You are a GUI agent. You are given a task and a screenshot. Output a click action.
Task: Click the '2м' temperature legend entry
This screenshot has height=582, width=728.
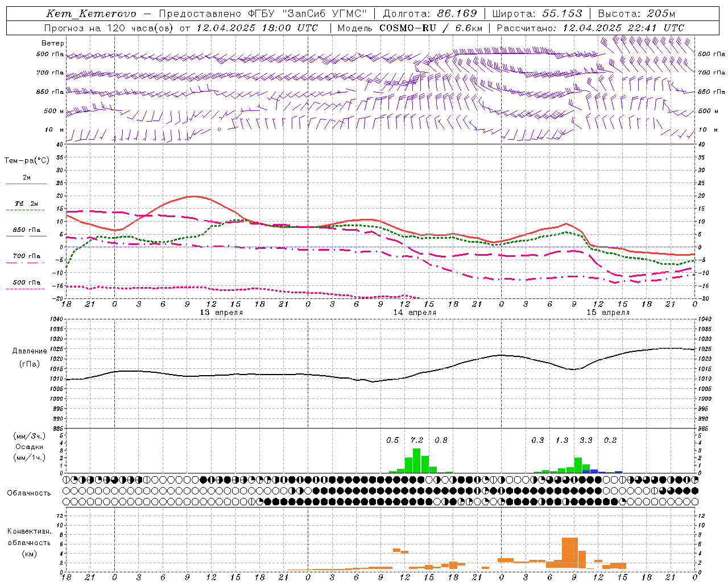click(x=27, y=177)
